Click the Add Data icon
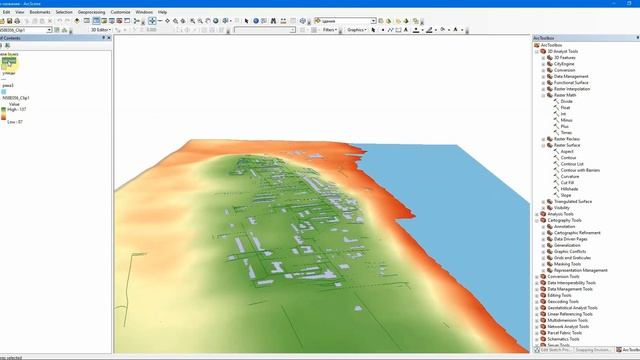Viewport: 640px width, 360px height. (x=77, y=21)
